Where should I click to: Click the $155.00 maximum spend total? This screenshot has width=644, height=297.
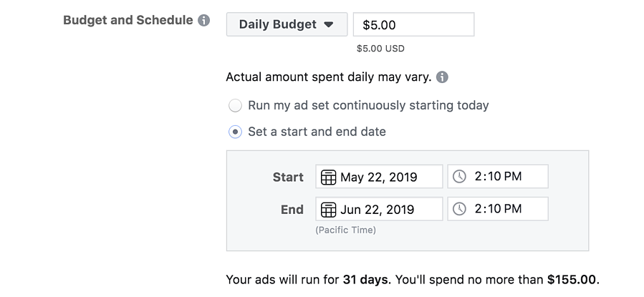[x=572, y=278]
